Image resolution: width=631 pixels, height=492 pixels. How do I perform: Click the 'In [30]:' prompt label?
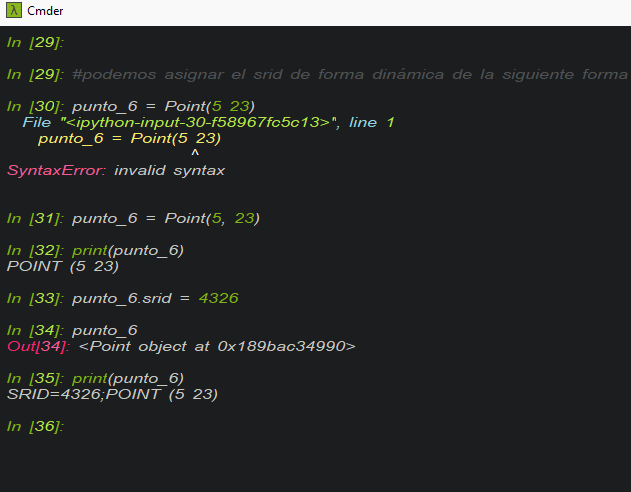(x=35, y=106)
